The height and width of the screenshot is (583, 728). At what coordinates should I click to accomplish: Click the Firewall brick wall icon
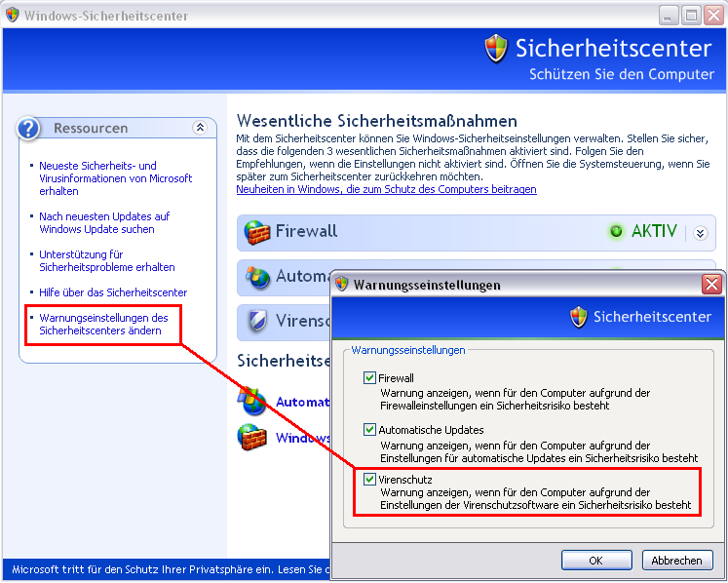(257, 233)
